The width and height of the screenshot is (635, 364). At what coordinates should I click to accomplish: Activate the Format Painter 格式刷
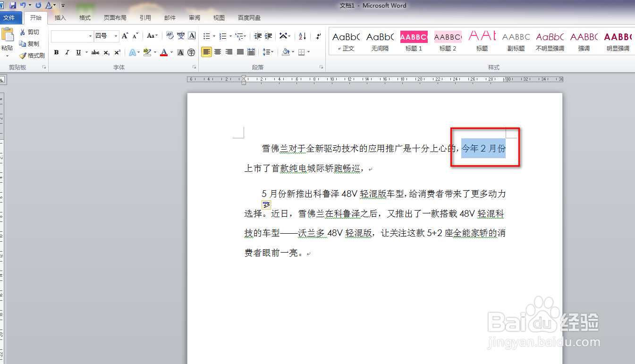tap(32, 56)
